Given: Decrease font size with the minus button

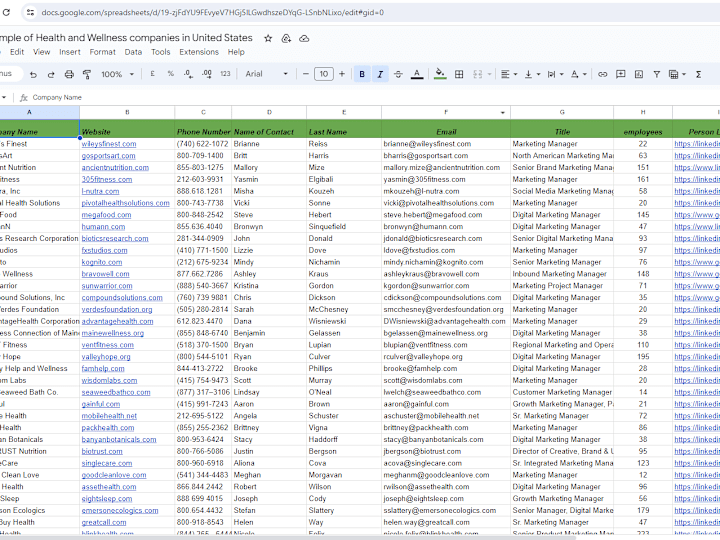Looking at the screenshot, I should pos(305,74).
